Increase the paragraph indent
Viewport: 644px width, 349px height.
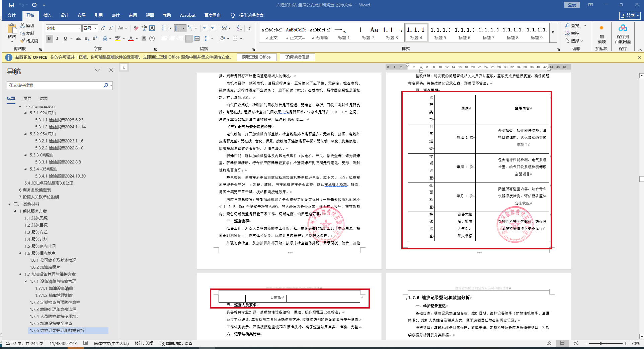(x=214, y=28)
